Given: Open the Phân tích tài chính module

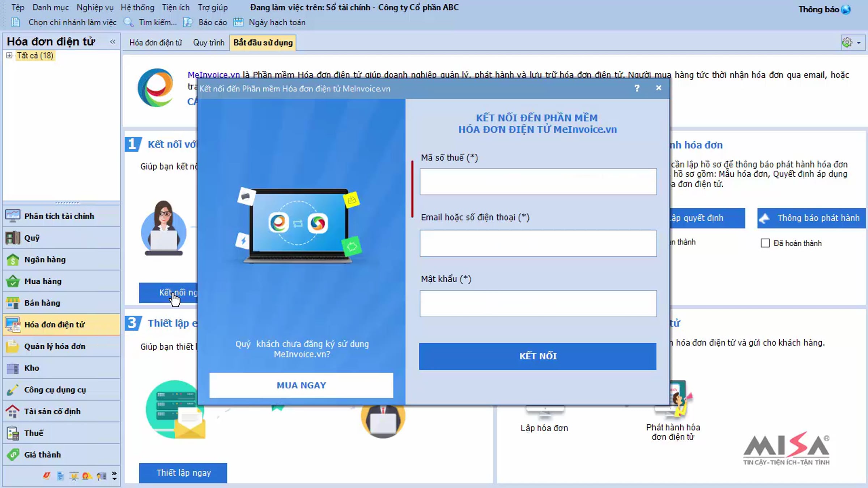Looking at the screenshot, I should pos(61,216).
